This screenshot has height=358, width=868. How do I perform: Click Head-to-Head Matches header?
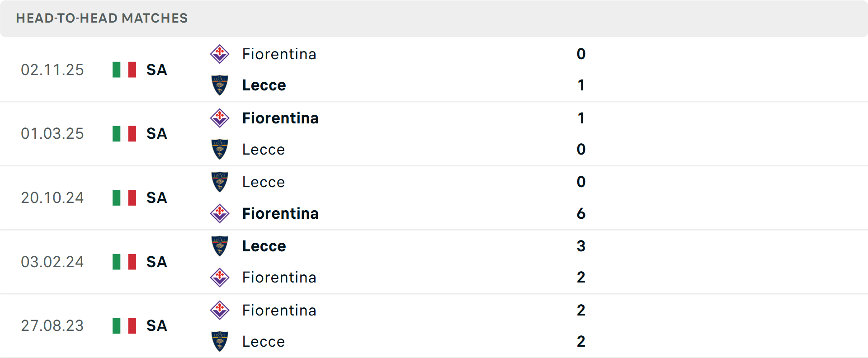(102, 18)
